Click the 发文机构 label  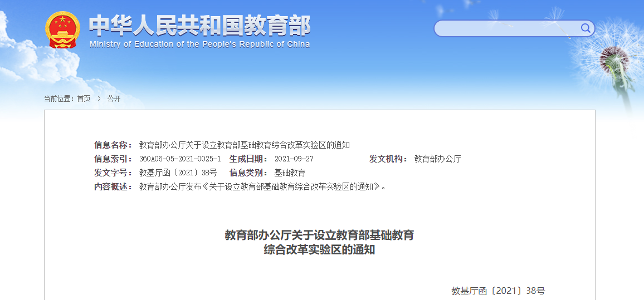[388, 159]
